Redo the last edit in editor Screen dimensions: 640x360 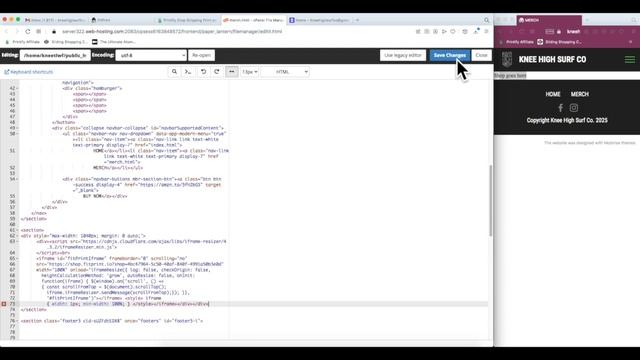tap(217, 72)
